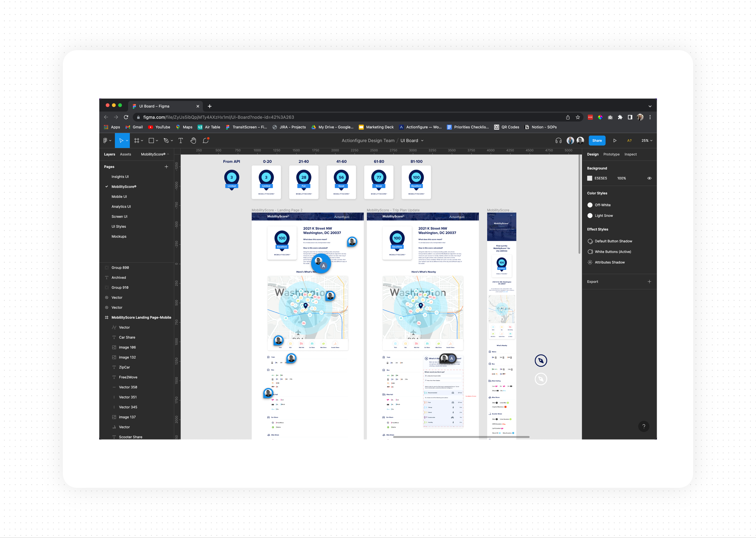Toggle Background color visibility eye icon

pyautogui.click(x=649, y=178)
